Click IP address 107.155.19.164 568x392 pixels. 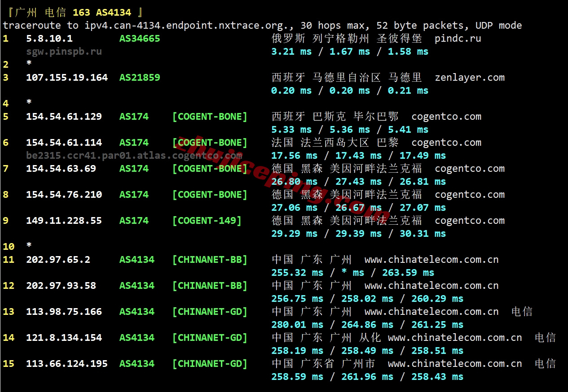pos(67,78)
